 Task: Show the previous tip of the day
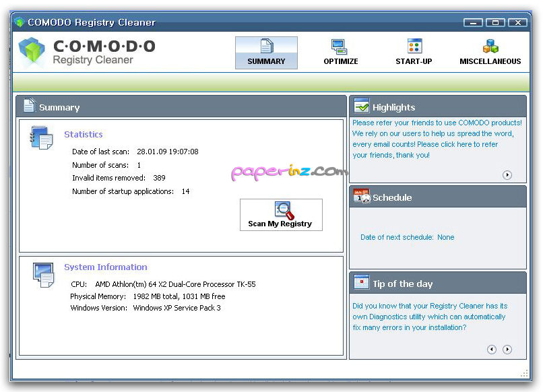tap(491, 350)
